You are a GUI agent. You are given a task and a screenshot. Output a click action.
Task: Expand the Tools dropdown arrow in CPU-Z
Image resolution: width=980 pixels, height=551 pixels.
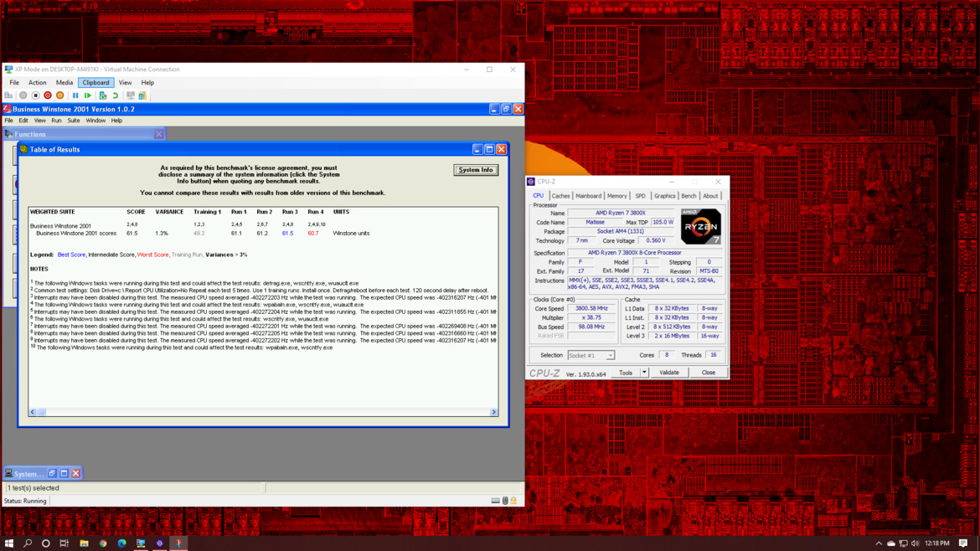644,373
